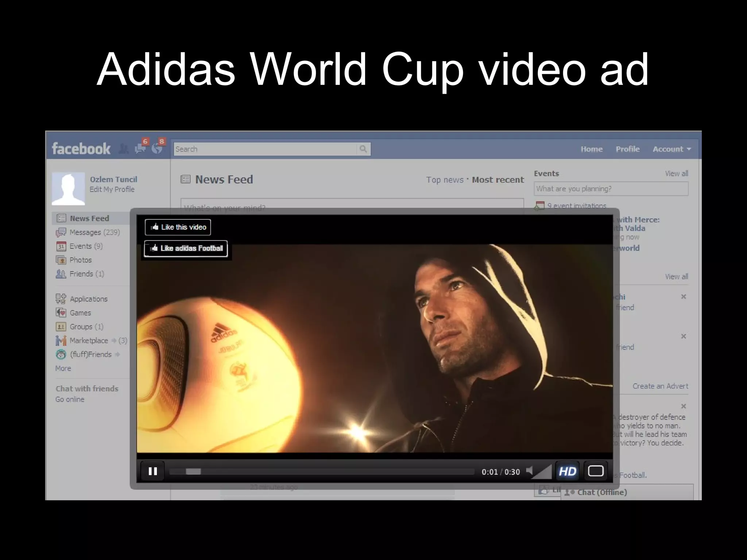Open messages icon with badge 6
Image resolution: width=747 pixels, height=560 pixels.
coord(140,148)
